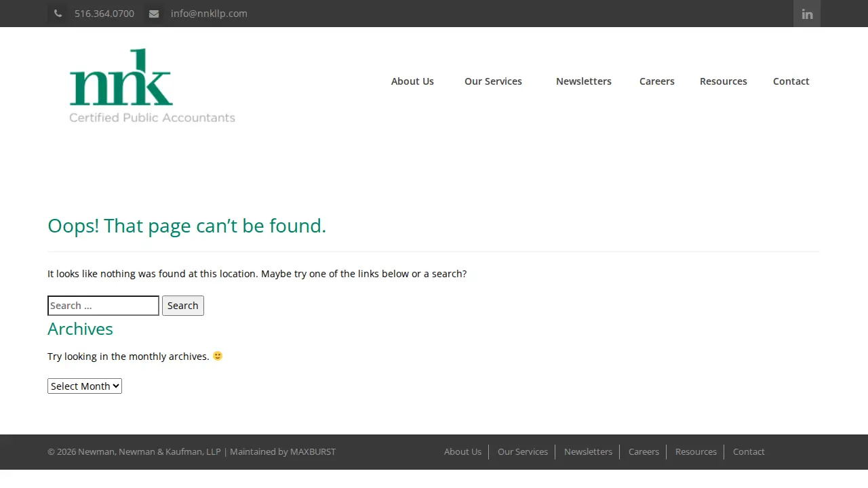Click footer Resources link
This screenshot has height=488, width=868.
696,451
